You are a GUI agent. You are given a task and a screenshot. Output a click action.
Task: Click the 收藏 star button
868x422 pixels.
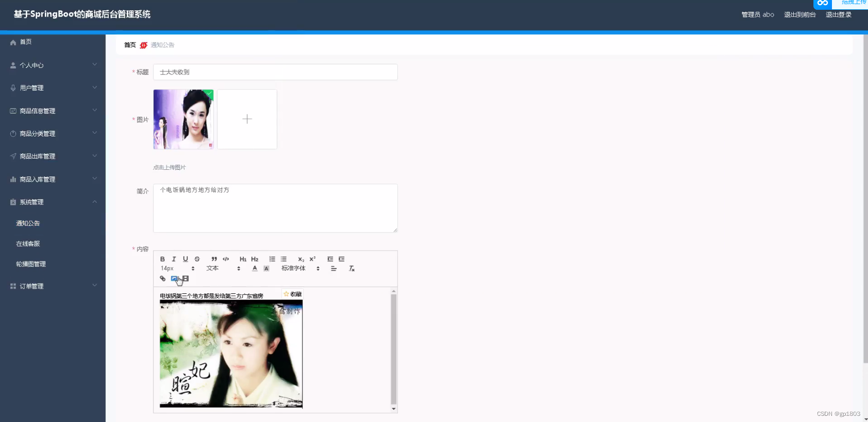tap(293, 294)
